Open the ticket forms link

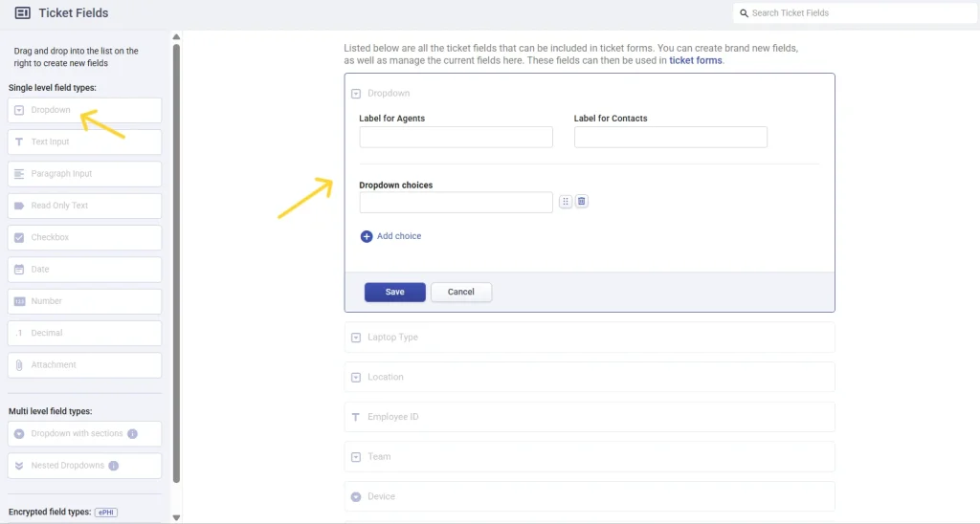point(696,60)
